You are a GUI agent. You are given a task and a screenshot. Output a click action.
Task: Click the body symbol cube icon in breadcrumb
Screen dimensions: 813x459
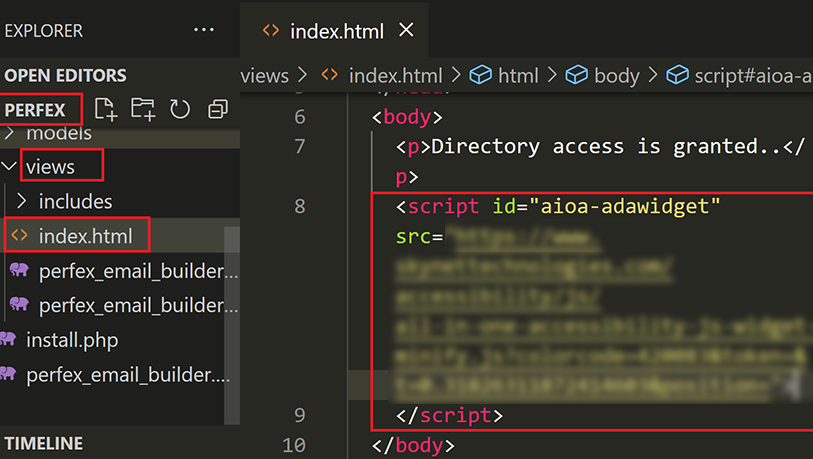pyautogui.click(x=576, y=75)
